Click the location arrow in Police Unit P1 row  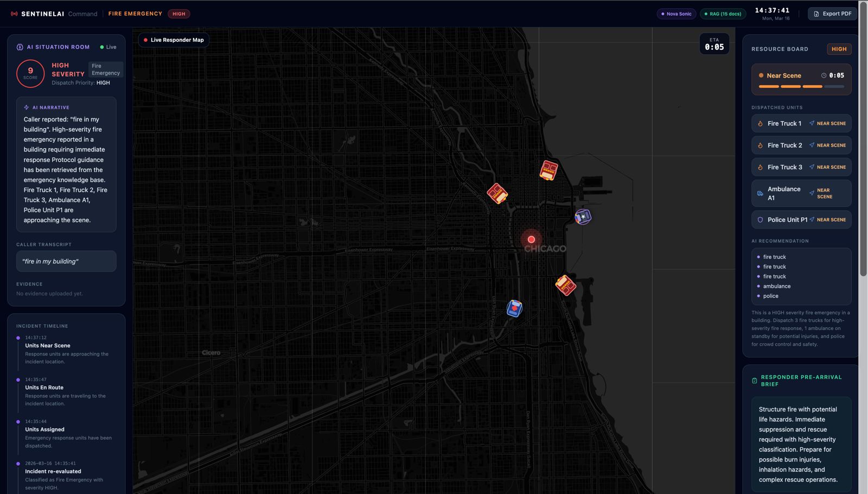(x=812, y=219)
